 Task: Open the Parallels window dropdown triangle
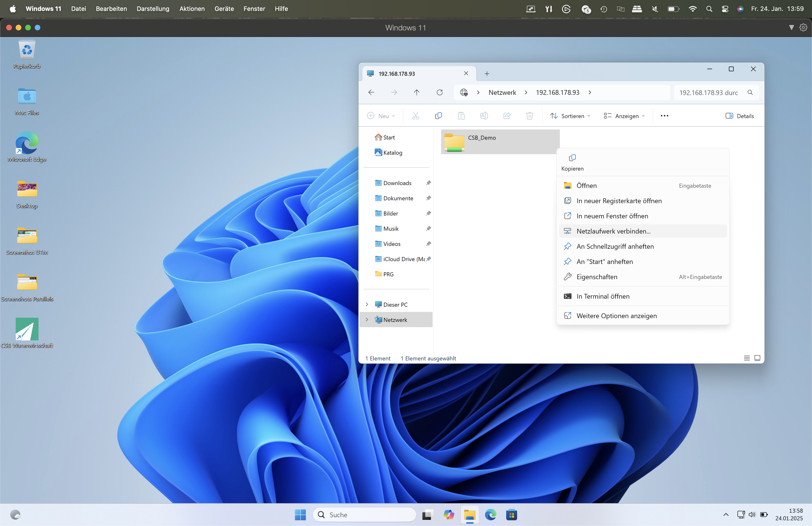pos(791,28)
